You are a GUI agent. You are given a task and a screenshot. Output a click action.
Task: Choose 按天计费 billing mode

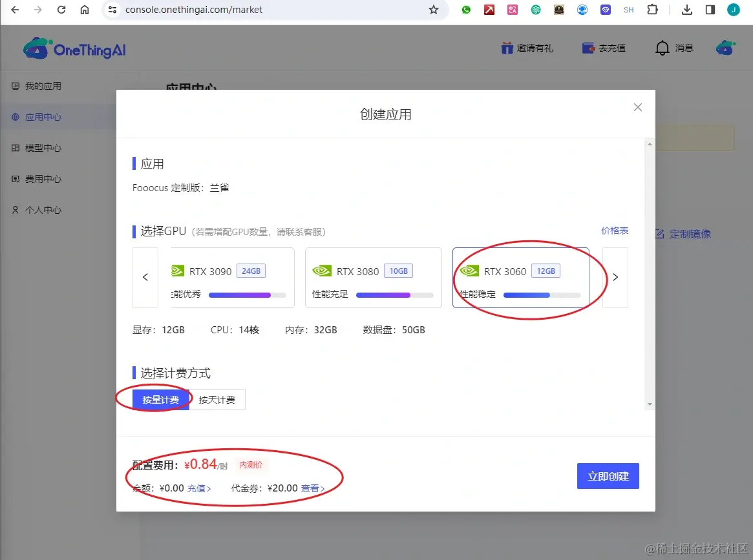pyautogui.click(x=217, y=400)
